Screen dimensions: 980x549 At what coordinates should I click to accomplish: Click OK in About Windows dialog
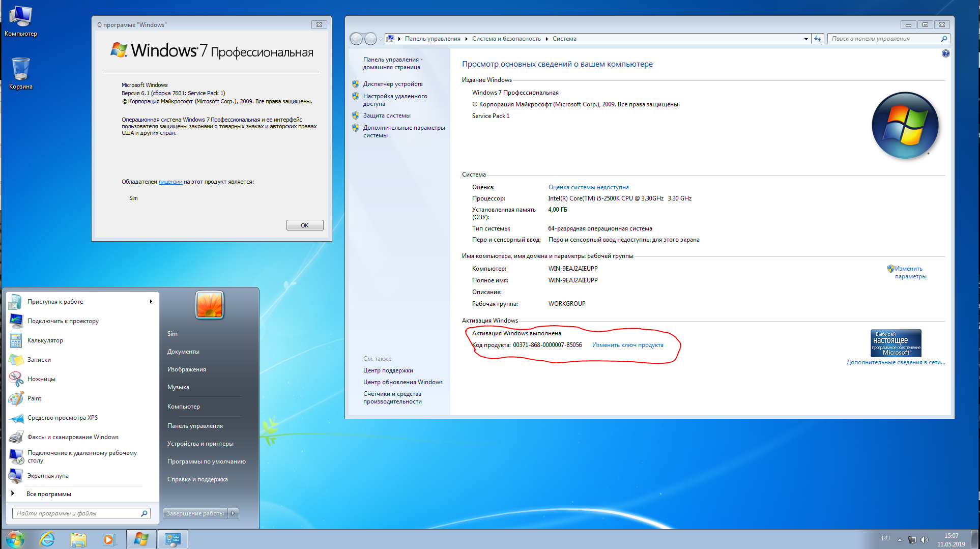(x=305, y=225)
